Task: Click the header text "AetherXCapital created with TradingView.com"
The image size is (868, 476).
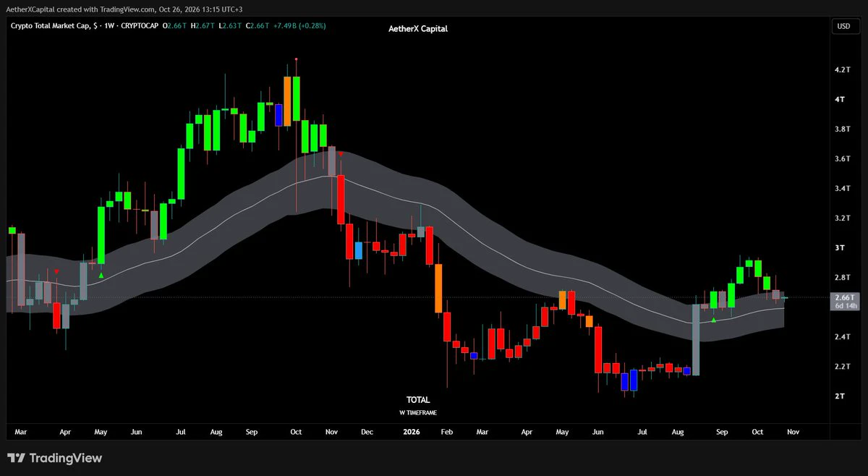Action: [79, 9]
